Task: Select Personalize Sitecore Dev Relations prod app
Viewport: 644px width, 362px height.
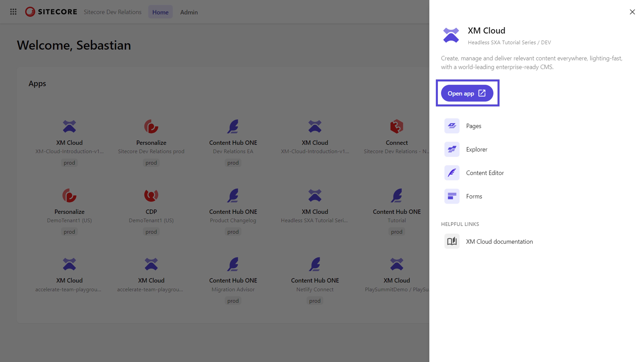Action: (151, 127)
